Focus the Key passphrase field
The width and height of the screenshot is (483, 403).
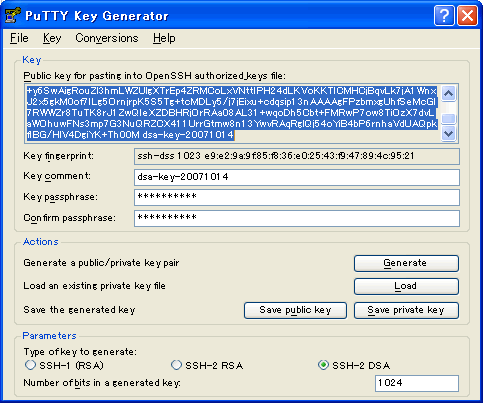point(297,197)
